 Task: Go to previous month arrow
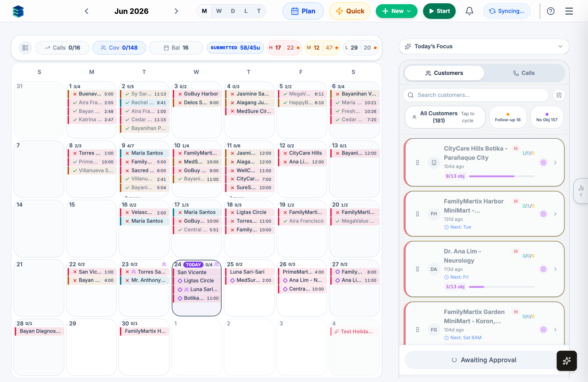point(86,11)
